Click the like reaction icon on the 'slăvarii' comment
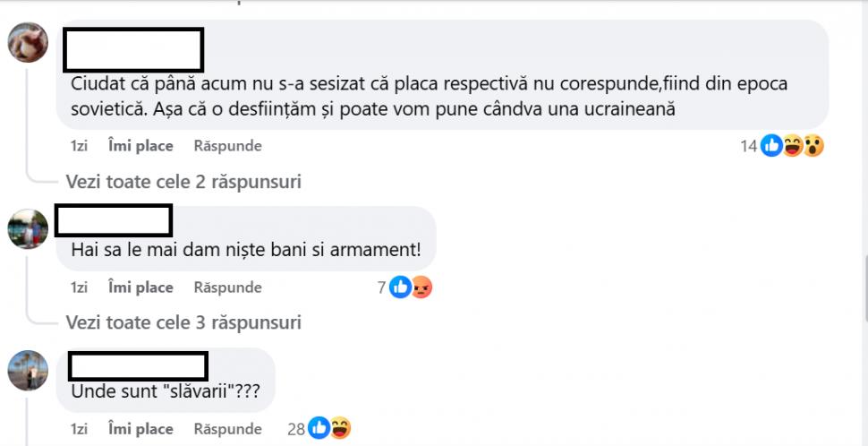The width and height of the screenshot is (868, 446). (x=319, y=429)
